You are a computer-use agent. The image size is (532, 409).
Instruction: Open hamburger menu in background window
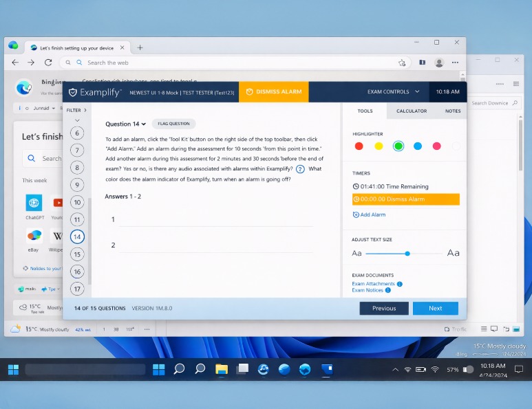516,84
